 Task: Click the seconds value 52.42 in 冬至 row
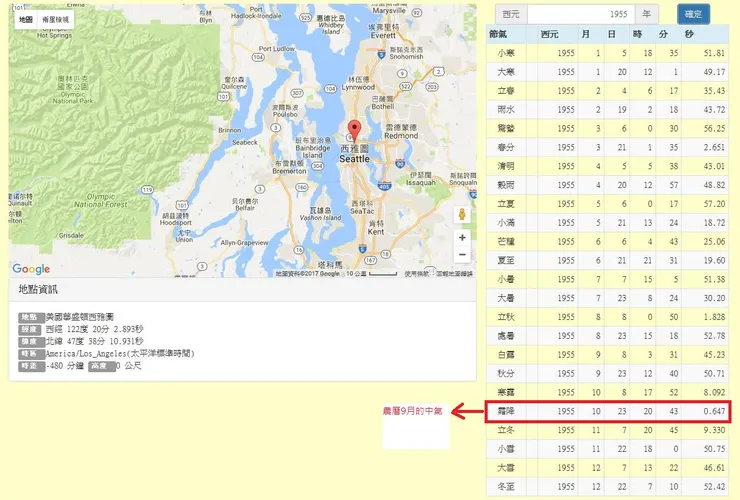point(714,487)
